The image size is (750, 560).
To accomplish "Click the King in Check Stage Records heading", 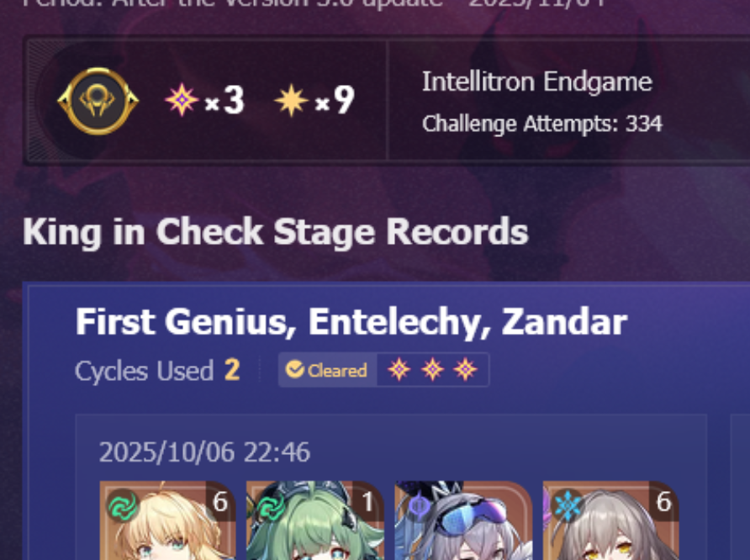I will coord(276,232).
